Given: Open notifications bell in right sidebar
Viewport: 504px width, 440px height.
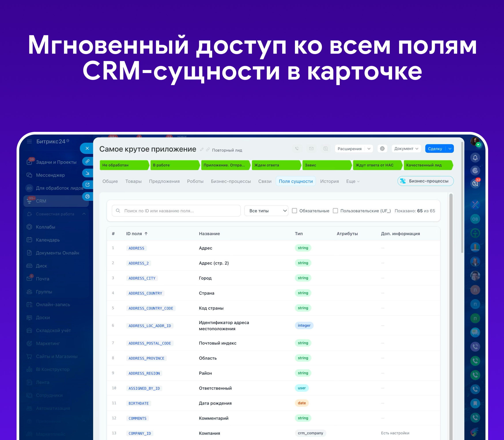Looking at the screenshot, I should [475, 158].
